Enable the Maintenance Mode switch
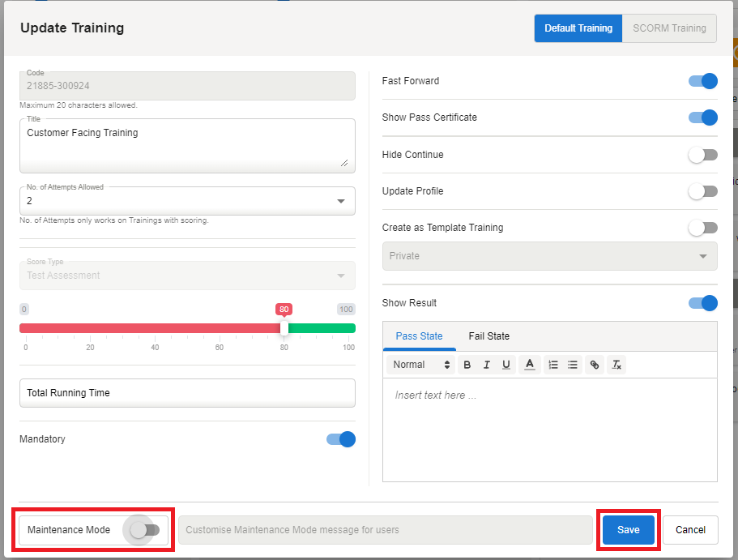Viewport: 738px width, 560px height. pyautogui.click(x=145, y=530)
